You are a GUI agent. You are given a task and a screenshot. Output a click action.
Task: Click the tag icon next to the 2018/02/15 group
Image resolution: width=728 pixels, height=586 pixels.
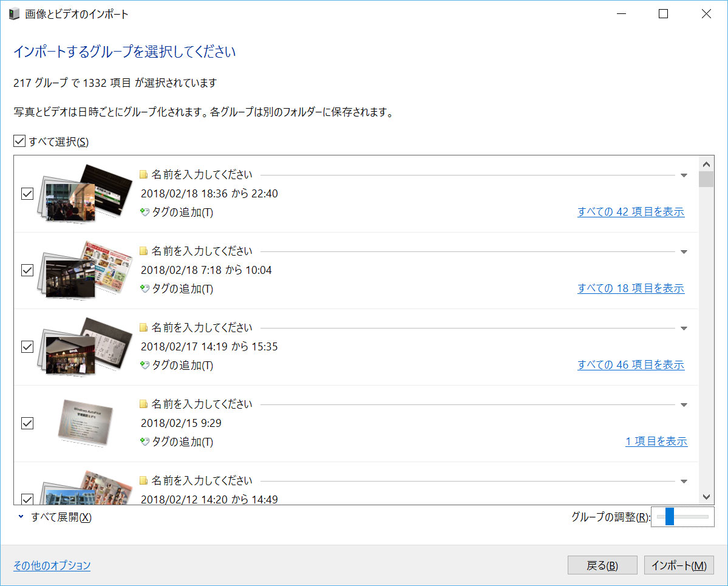(143, 442)
